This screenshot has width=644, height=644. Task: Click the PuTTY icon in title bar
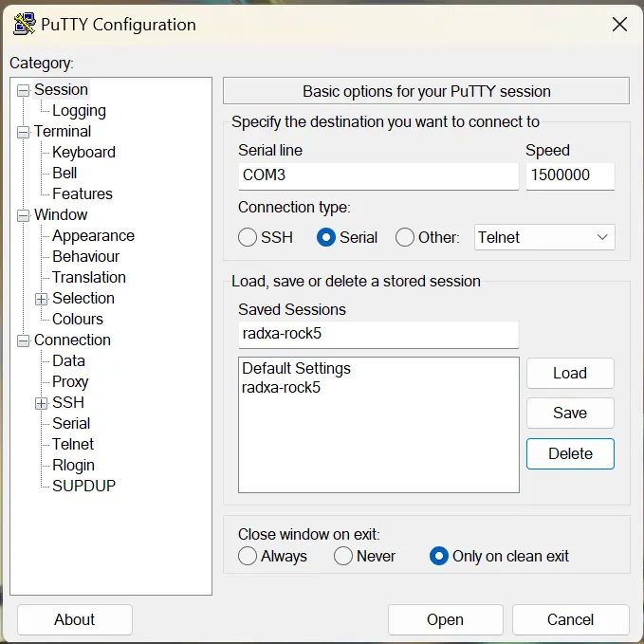click(24, 24)
